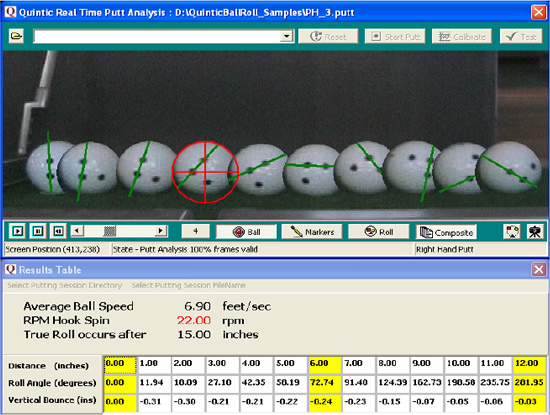
Task: Click the Quintic Q icon in main title bar
Action: (x=10, y=12)
